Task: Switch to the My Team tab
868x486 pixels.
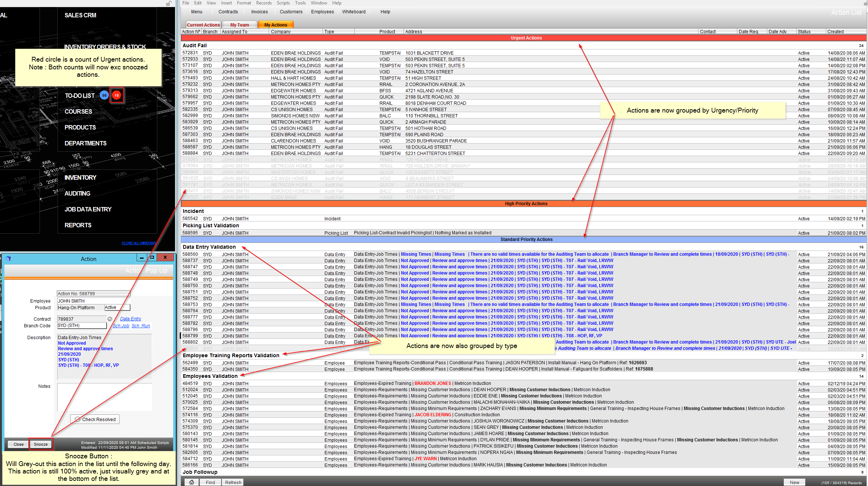Action: tap(239, 25)
